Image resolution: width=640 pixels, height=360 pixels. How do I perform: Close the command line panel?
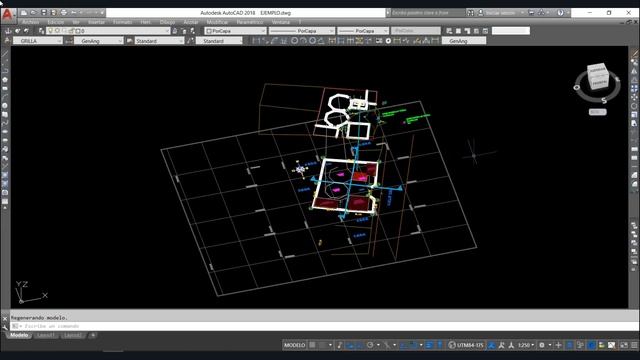(x=5, y=318)
